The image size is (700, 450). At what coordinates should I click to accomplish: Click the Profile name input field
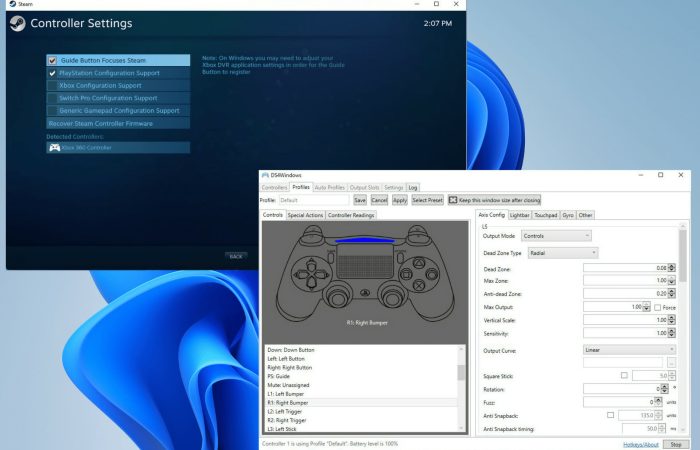point(314,200)
